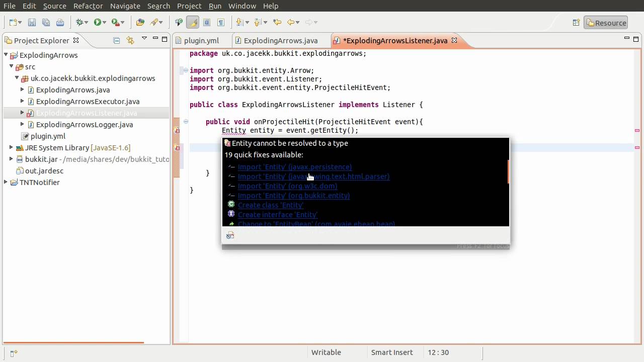
Task: Click the quick fix popup vertical scrollbar
Action: 508,171
